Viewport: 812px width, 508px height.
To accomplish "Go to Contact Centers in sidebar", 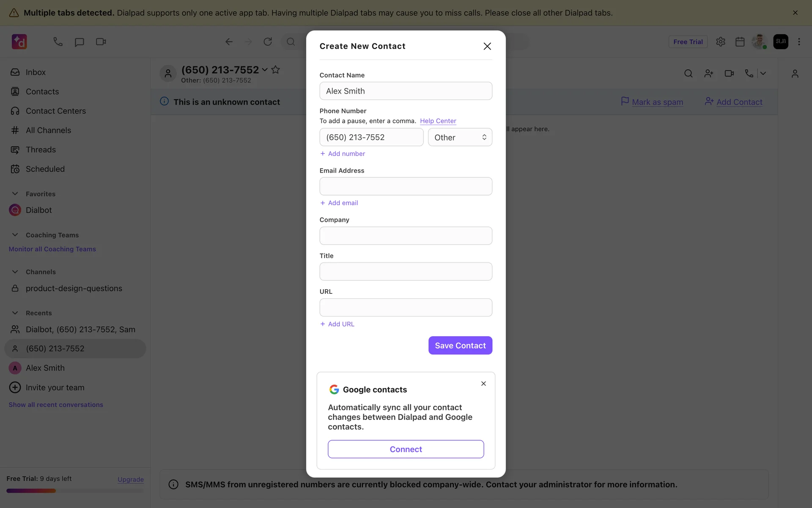I will (55, 111).
